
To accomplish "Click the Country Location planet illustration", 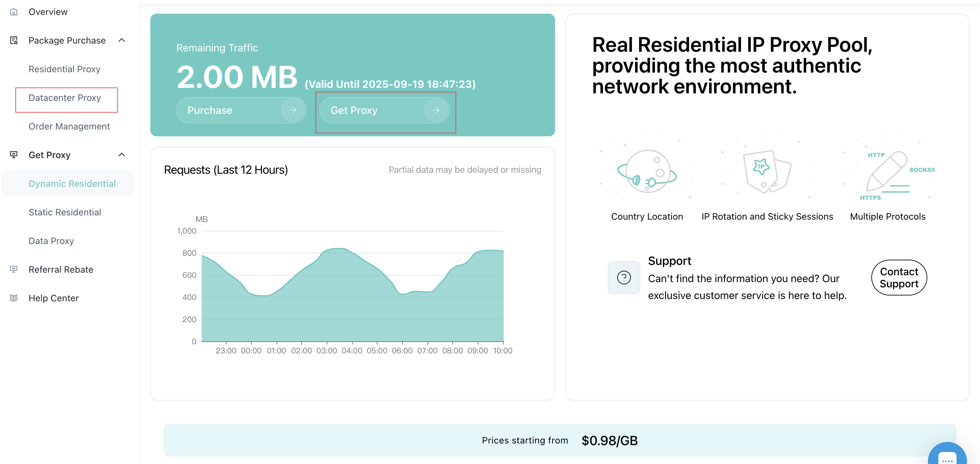I will (x=647, y=171).
